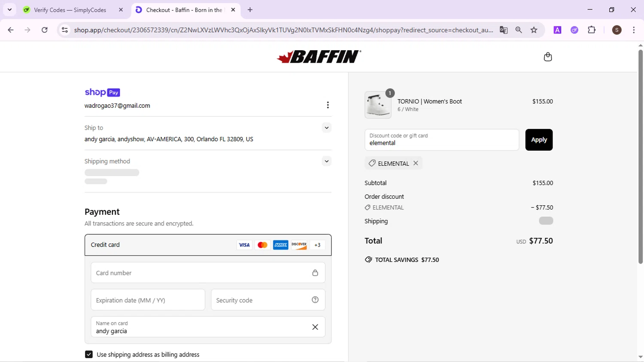Click the TORNIO boot product thumbnail

(x=378, y=105)
